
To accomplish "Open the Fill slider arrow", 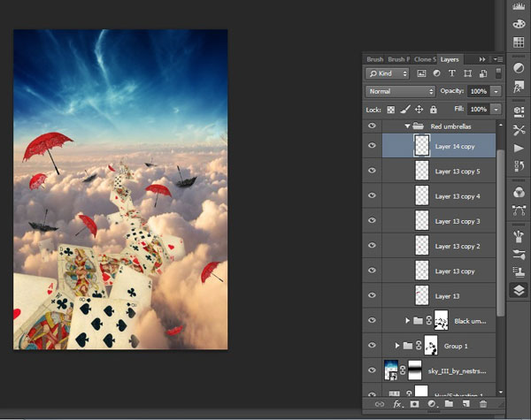I will [x=496, y=110].
